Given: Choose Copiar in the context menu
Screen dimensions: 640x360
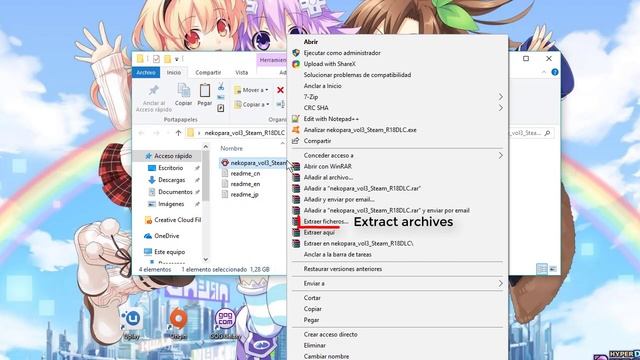Looking at the screenshot, I should click(x=312, y=309).
